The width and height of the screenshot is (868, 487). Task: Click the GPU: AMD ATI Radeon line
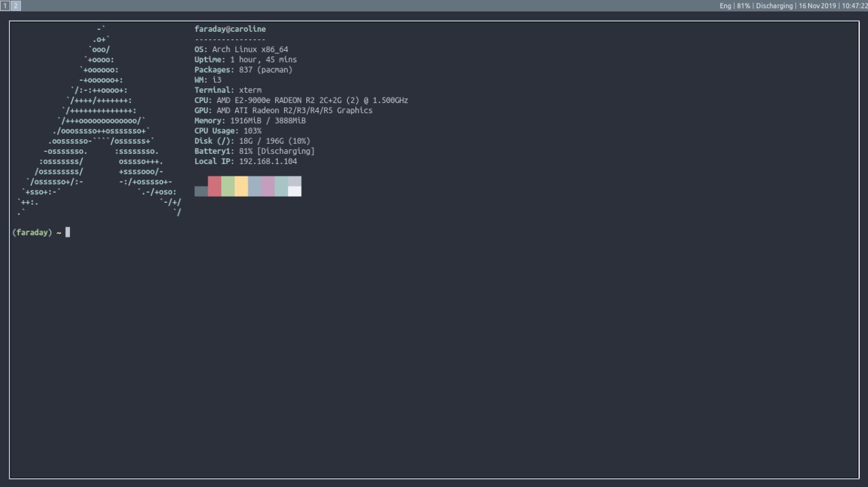point(283,111)
